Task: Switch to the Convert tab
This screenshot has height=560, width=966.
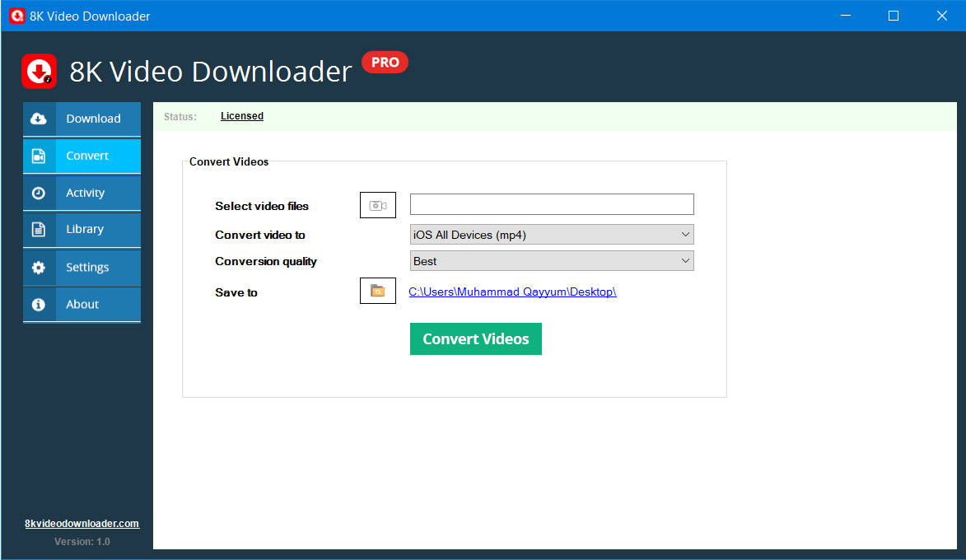Action: pyautogui.click(x=82, y=156)
